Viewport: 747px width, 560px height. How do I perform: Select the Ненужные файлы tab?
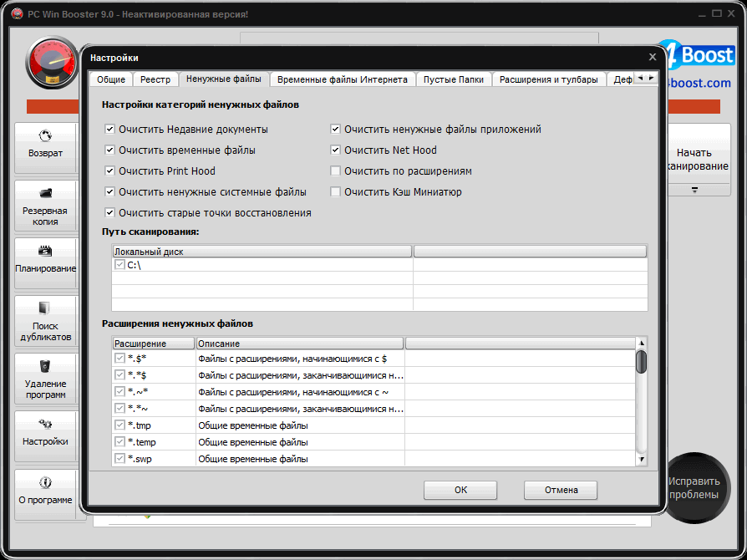tap(224, 79)
